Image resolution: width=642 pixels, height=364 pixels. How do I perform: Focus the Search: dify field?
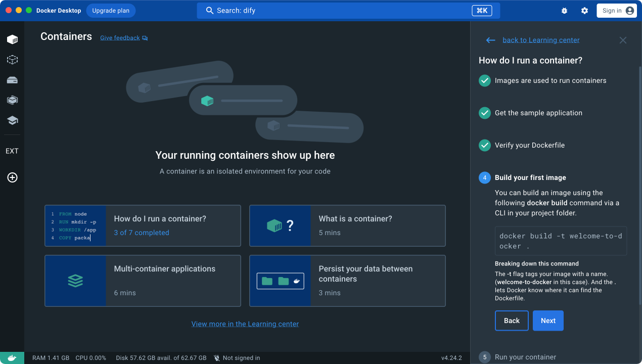click(348, 11)
